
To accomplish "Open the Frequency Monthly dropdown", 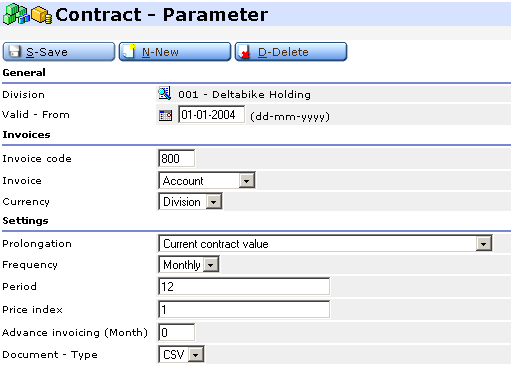I will tap(211, 265).
